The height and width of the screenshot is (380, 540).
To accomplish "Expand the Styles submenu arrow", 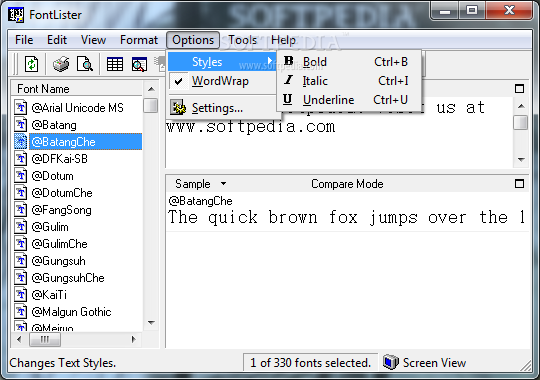I will pos(270,61).
